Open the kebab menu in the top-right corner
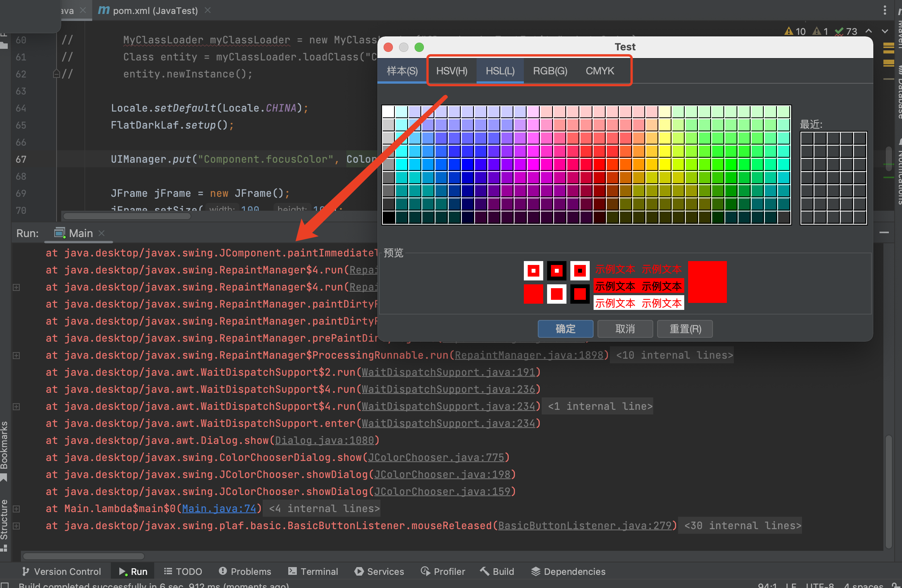 (x=884, y=10)
